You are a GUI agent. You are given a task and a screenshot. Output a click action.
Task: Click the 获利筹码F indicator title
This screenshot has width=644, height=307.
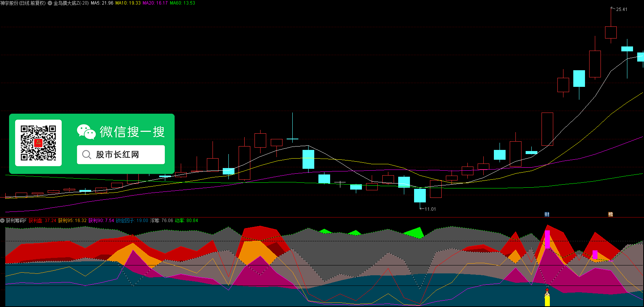16,221
